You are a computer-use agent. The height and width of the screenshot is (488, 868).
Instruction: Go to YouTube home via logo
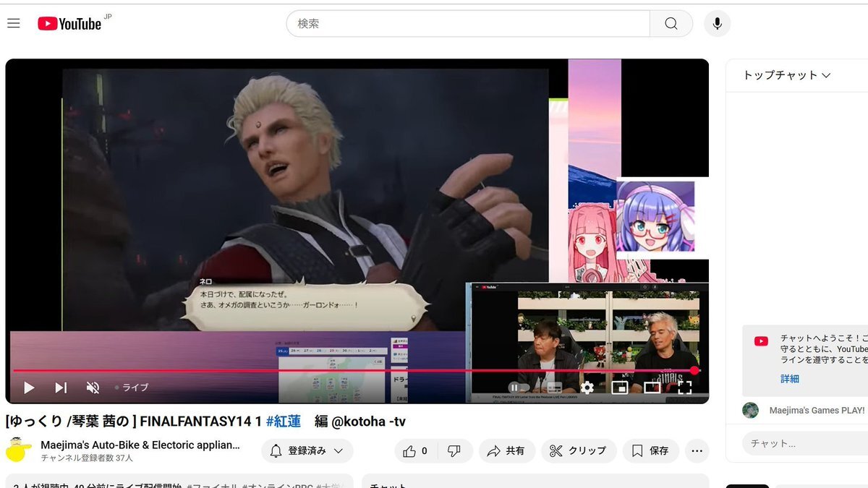pyautogui.click(x=69, y=24)
